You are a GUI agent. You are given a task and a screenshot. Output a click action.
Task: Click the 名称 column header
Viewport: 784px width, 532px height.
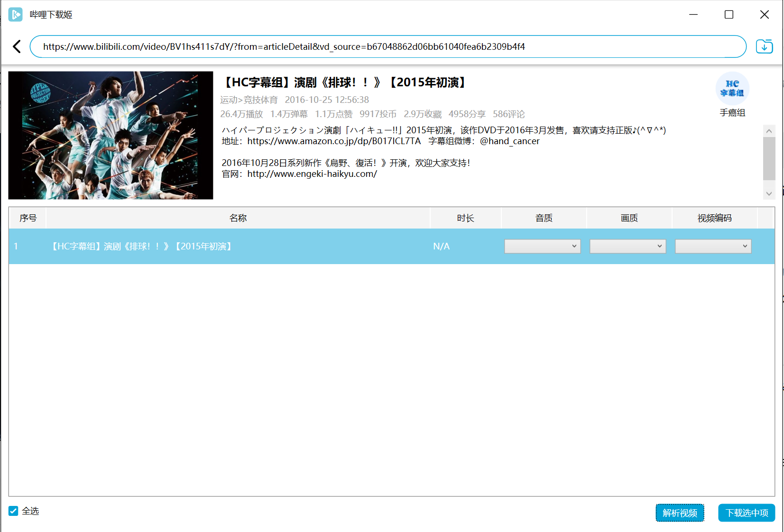click(x=238, y=218)
